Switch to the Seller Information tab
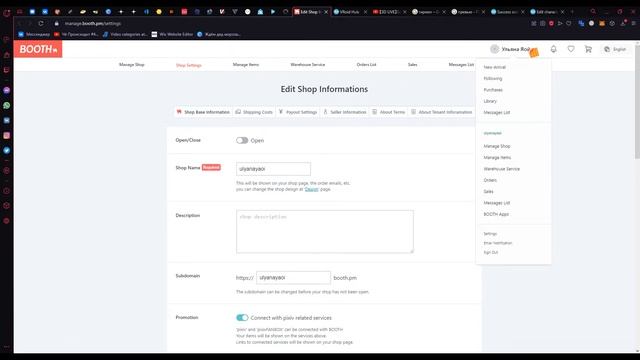The image size is (640, 360). [x=345, y=112]
